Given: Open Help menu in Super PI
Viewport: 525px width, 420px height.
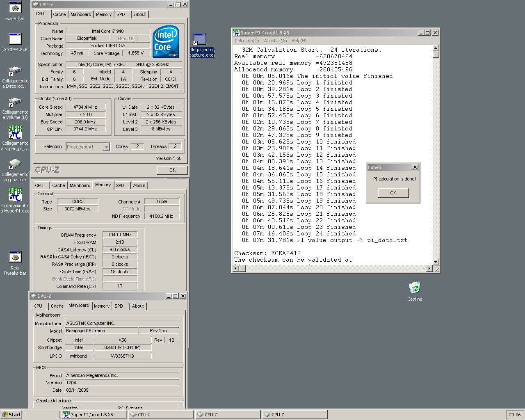Looking at the screenshot, I should 299,41.
